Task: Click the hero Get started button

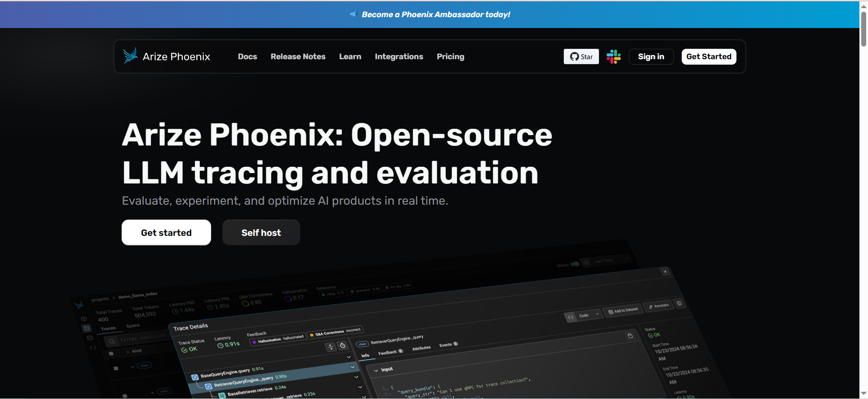Action: [166, 233]
